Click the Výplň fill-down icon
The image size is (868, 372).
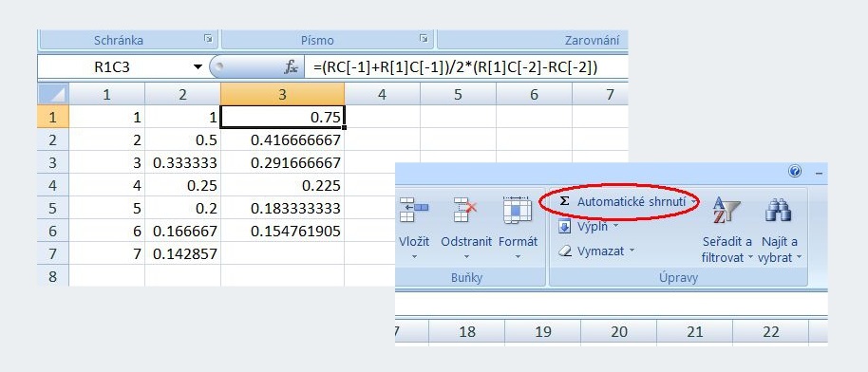pyautogui.click(x=564, y=227)
